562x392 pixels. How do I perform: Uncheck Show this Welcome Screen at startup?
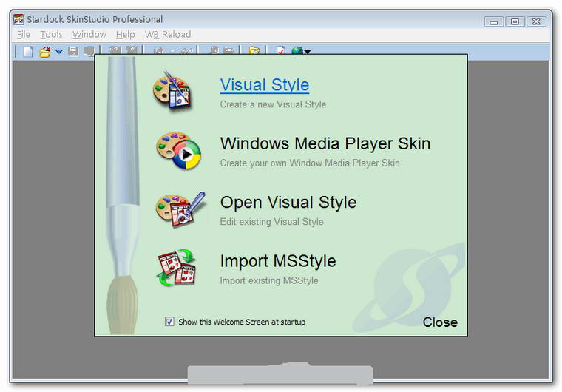tap(169, 321)
